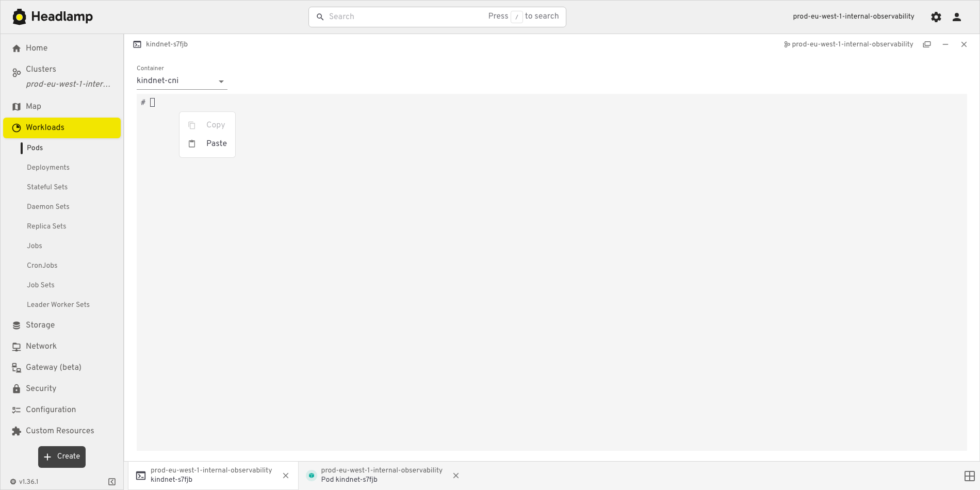Click the Clusters icon in sidebar
Screen dimensions: 980x490
[x=17, y=73]
